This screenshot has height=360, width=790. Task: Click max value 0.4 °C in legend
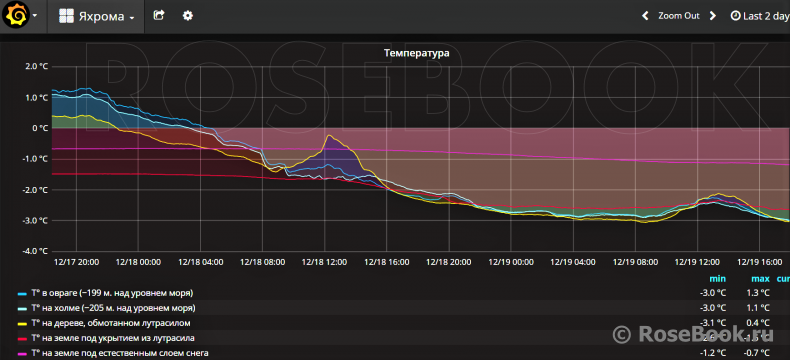[x=758, y=323]
